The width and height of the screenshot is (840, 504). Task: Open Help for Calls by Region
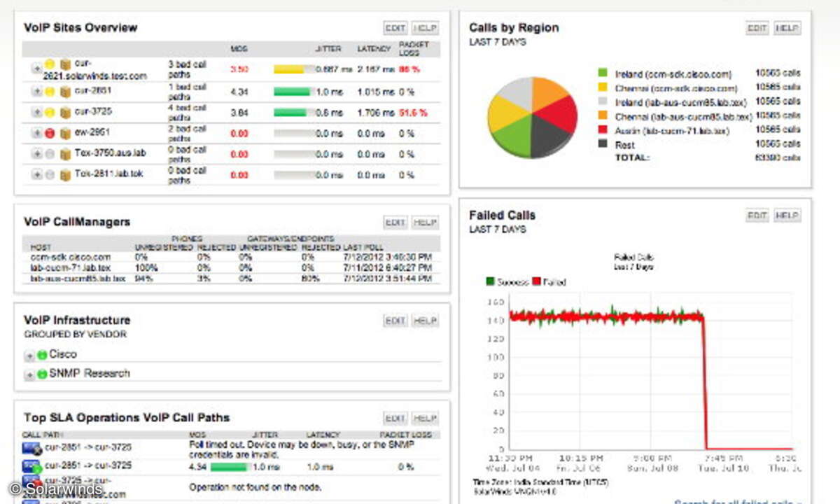click(787, 28)
